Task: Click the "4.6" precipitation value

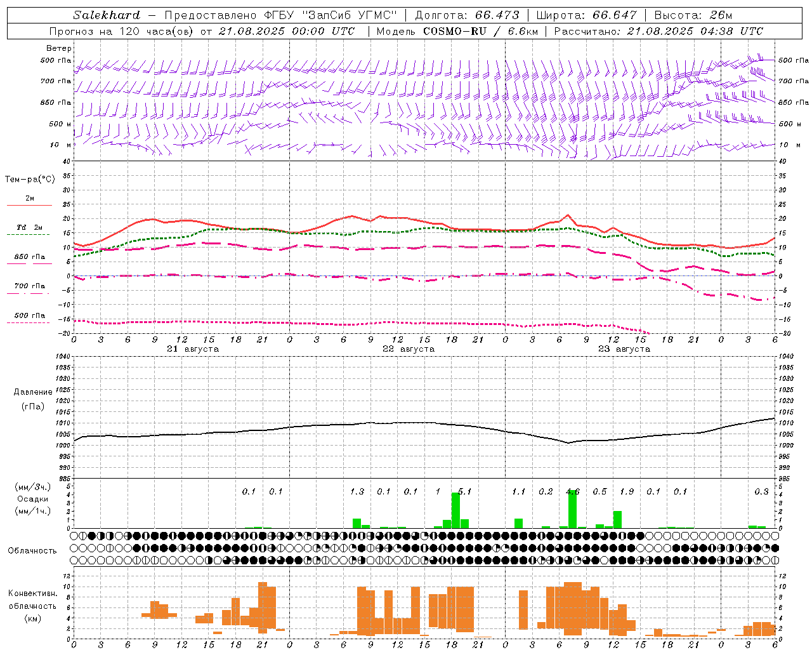Action: point(573,491)
